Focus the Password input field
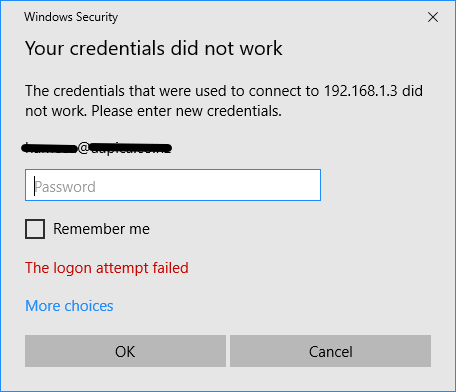This screenshot has height=392, width=456. click(173, 185)
